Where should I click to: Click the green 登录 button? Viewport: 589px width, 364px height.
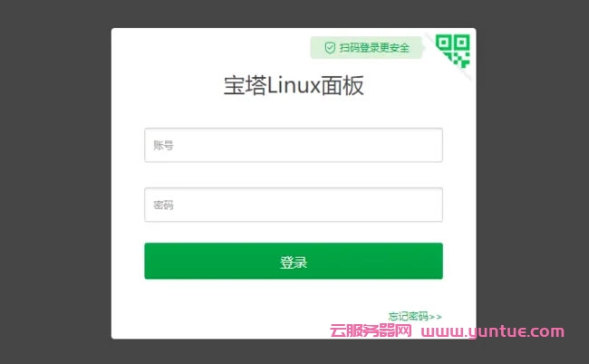(294, 261)
